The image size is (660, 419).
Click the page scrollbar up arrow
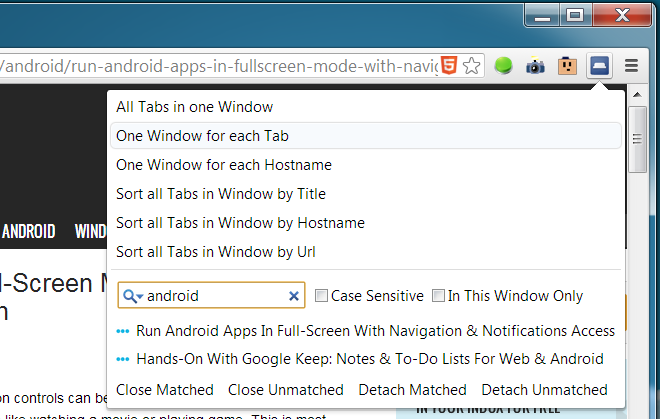tap(637, 95)
